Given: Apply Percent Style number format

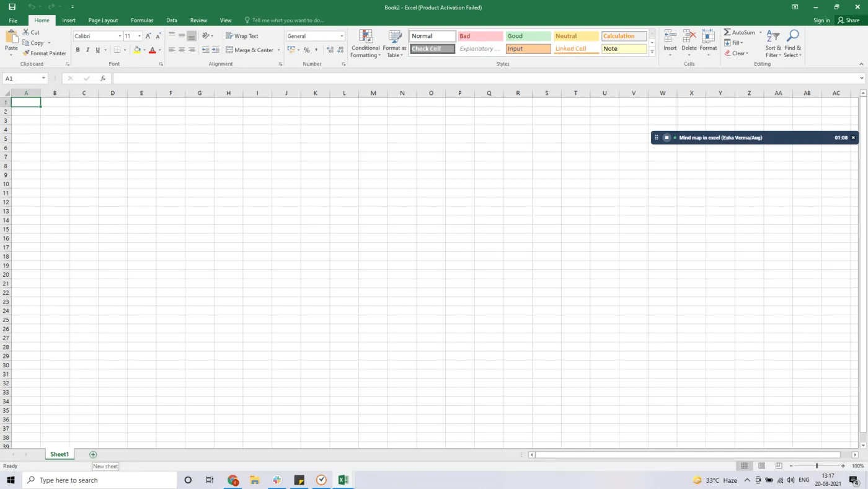Looking at the screenshot, I should point(306,50).
